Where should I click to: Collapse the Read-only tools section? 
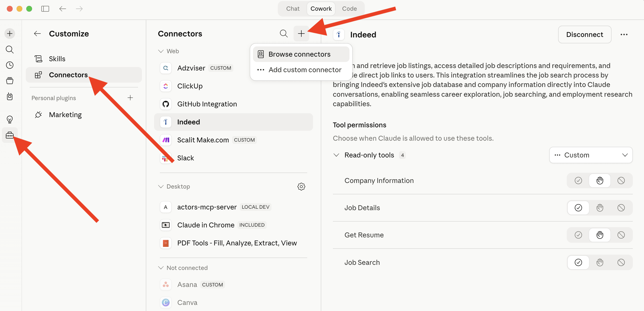336,155
